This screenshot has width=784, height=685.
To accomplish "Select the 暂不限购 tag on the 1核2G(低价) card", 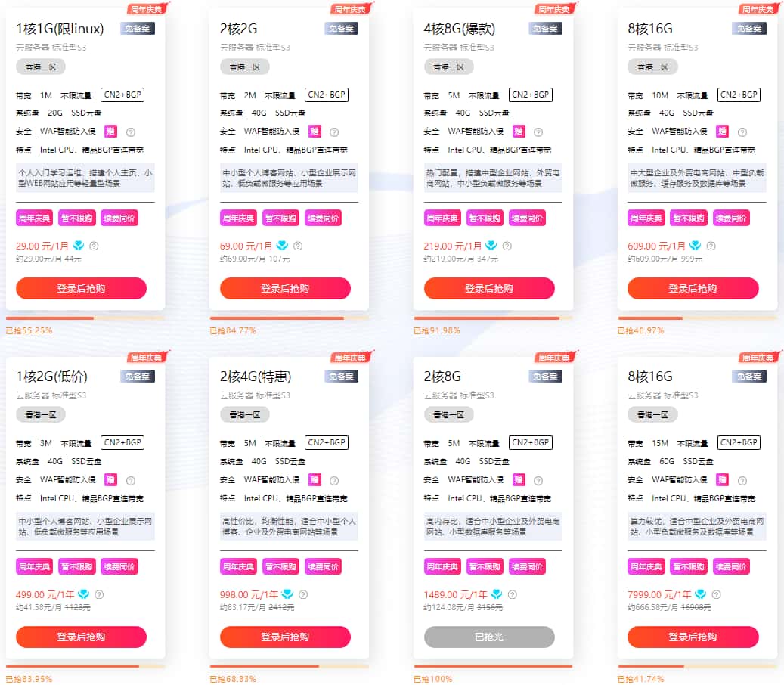I will pos(76,566).
